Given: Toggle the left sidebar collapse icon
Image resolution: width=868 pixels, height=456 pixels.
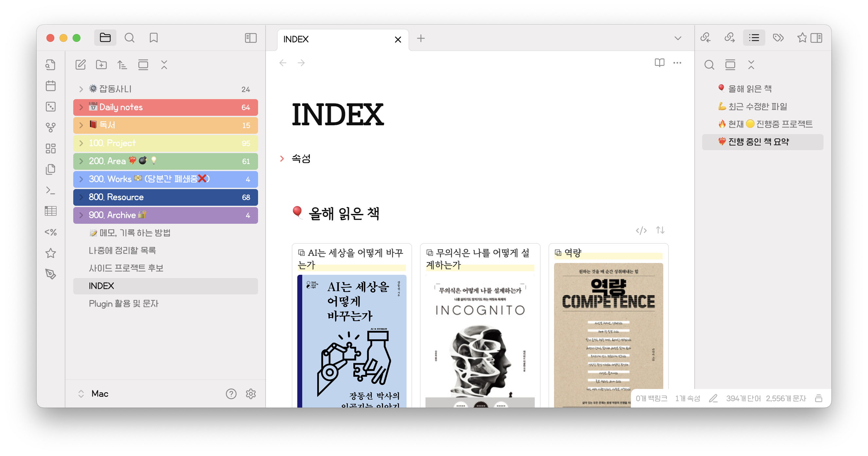Looking at the screenshot, I should [251, 38].
